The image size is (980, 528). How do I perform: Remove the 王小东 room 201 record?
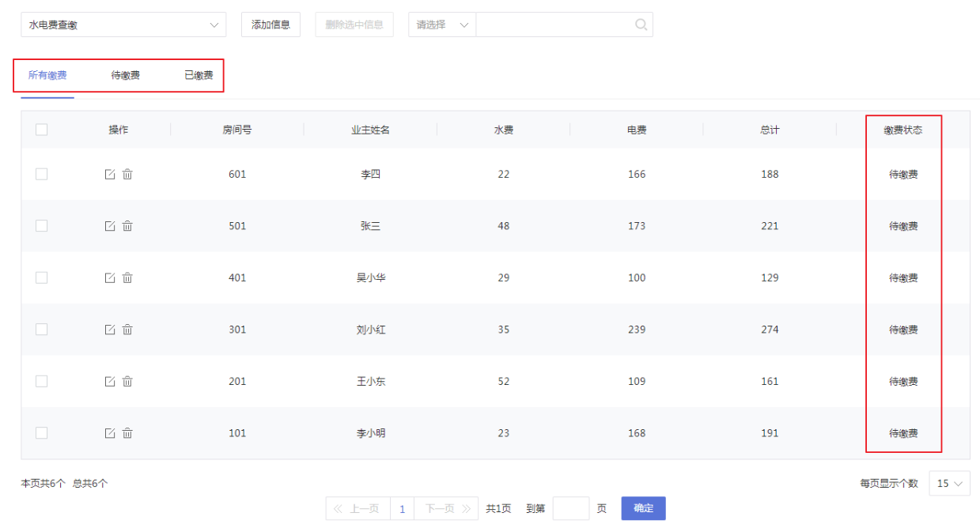127,381
